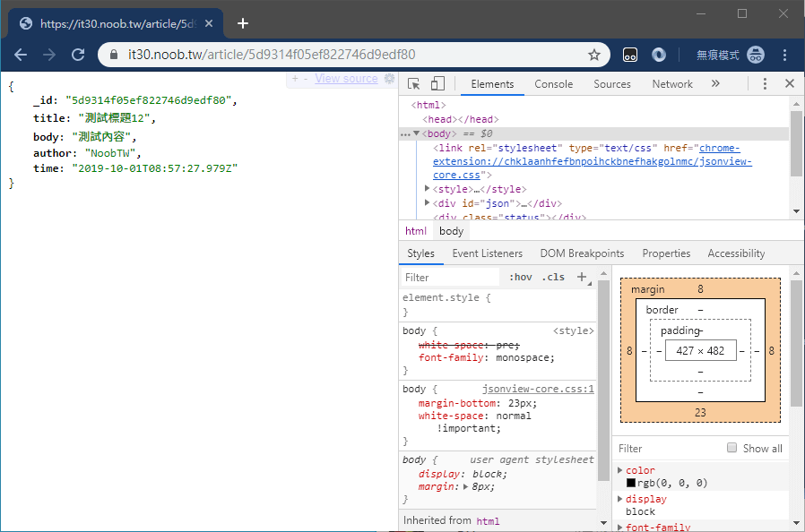Switch to the Console tab
Image resolution: width=805 pixels, height=532 pixels.
click(553, 84)
